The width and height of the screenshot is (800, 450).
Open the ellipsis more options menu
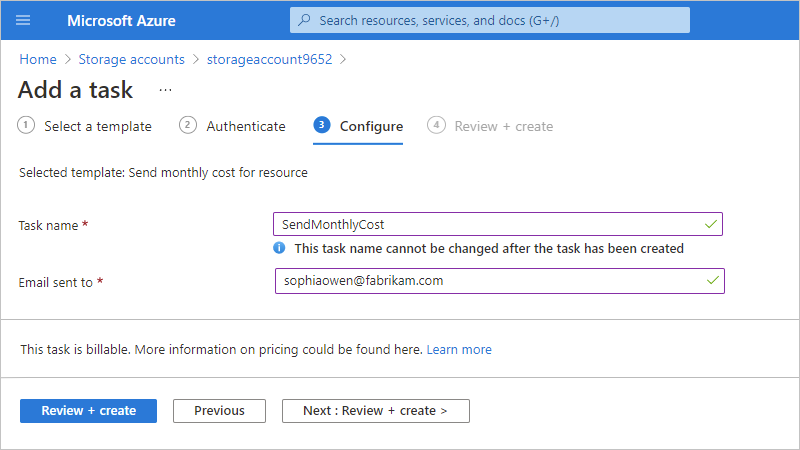(165, 90)
